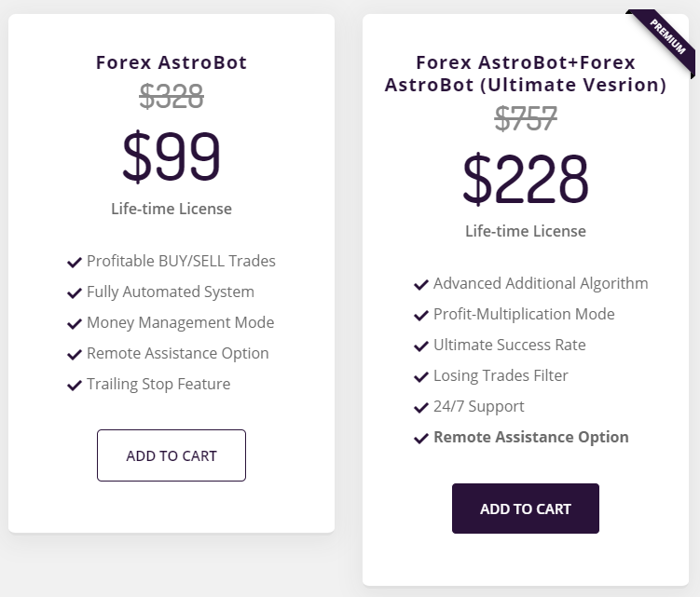
Task: Click checkmark beside Money Management Mode
Action: tap(75, 324)
